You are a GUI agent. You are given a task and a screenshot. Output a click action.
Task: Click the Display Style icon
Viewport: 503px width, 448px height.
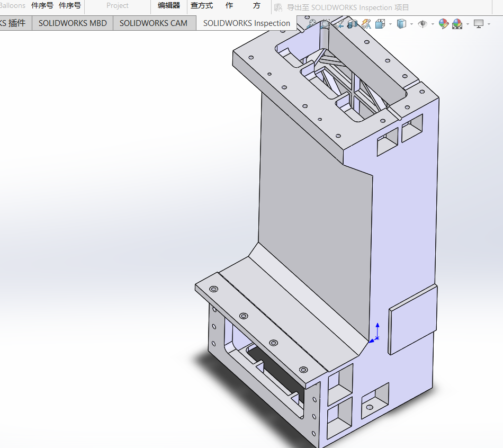(x=402, y=24)
